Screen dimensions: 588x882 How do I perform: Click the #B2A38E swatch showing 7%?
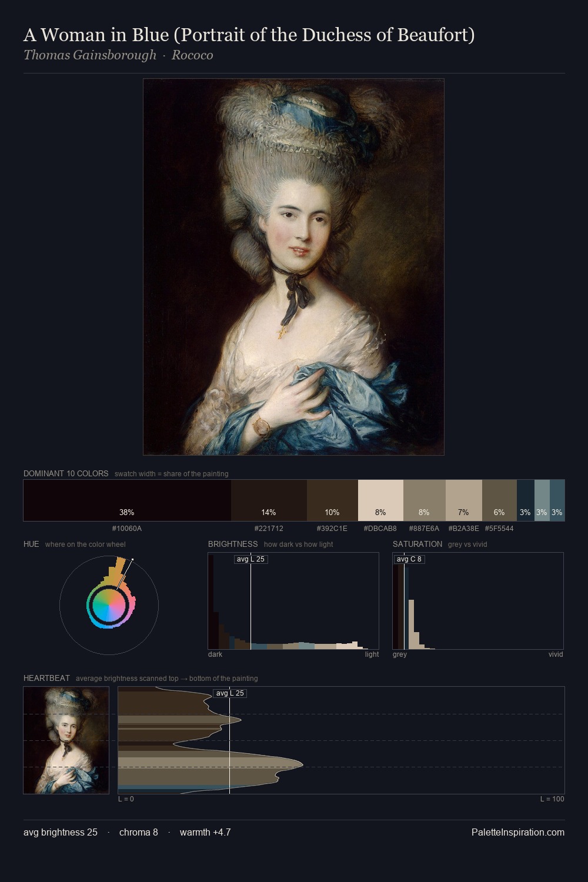[x=463, y=500]
